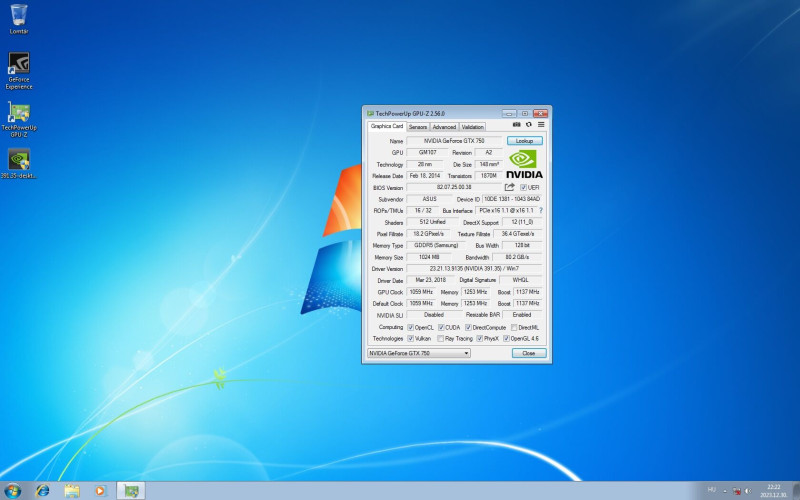Open Windows Explorer folder on taskbar
The width and height of the screenshot is (800, 500).
click(72, 491)
